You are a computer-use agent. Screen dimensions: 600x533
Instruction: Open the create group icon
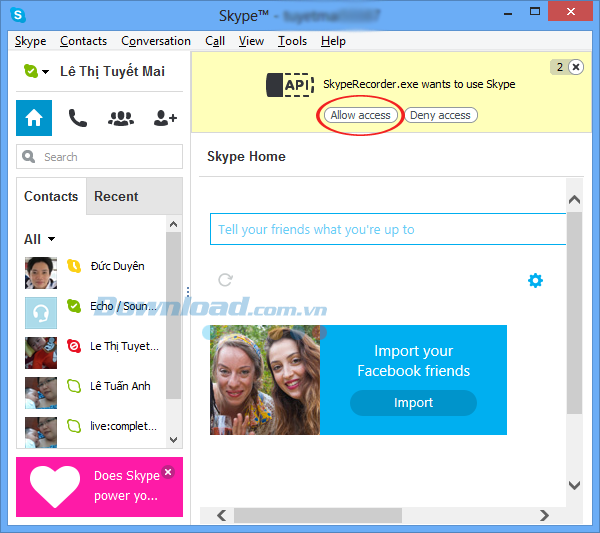coord(121,118)
